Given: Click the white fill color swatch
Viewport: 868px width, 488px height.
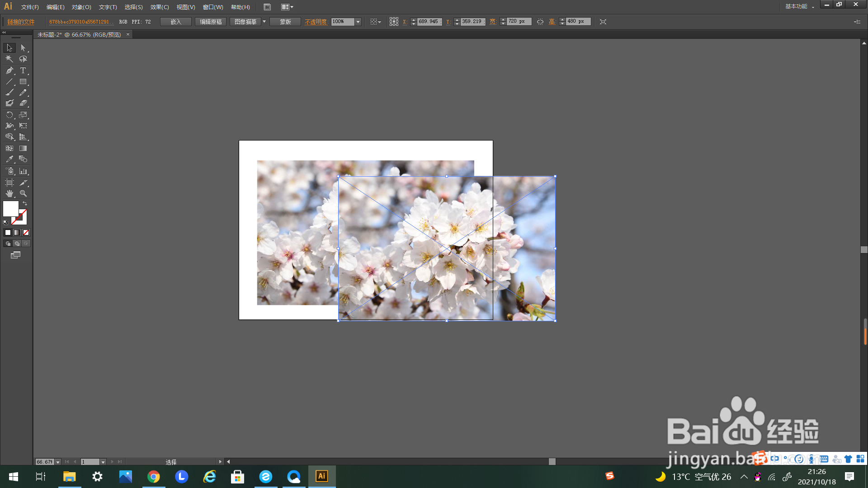Looking at the screenshot, I should [10, 209].
